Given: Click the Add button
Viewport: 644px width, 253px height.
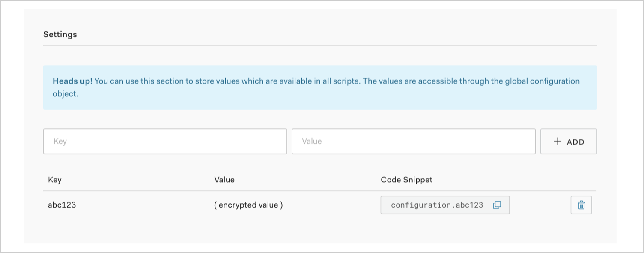Looking at the screenshot, I should coord(569,142).
